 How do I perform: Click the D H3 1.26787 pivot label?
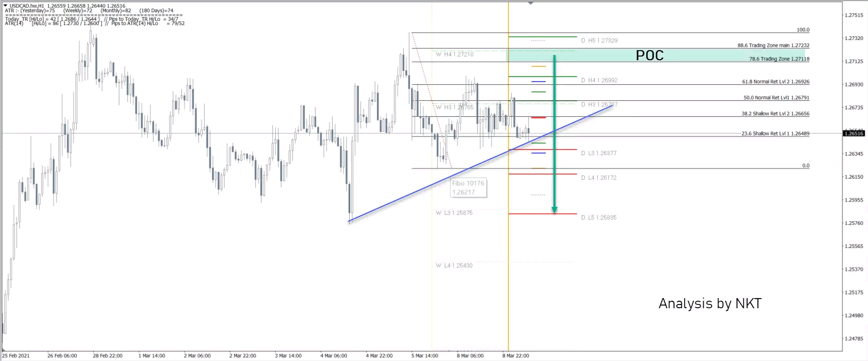click(x=599, y=105)
